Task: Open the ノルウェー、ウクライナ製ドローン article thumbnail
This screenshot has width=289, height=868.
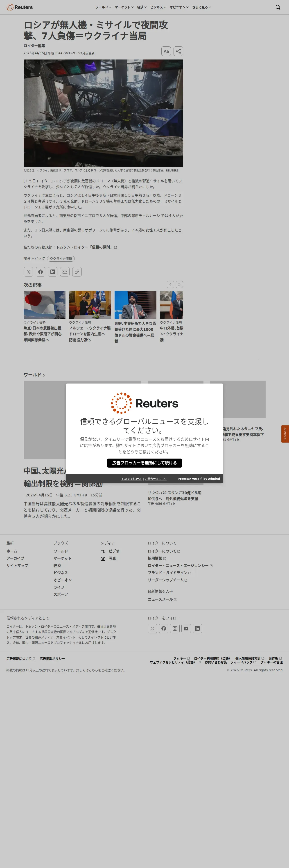Action: click(90, 305)
